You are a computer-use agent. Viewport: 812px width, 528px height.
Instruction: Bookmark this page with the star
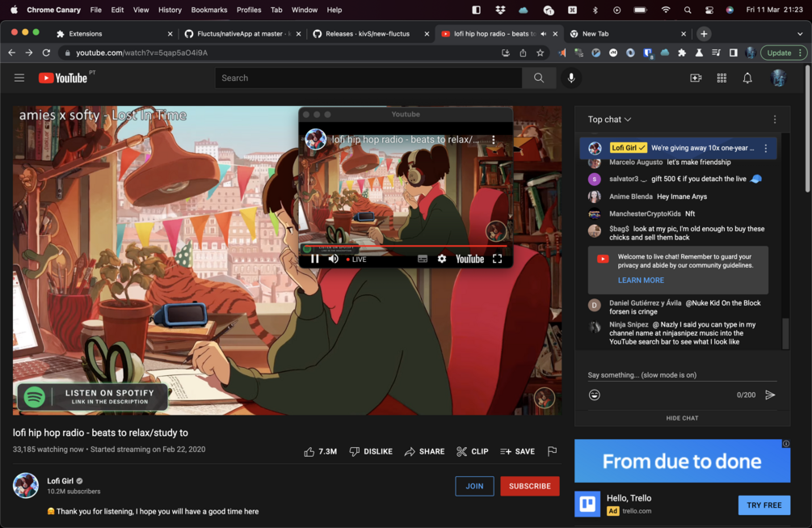[x=541, y=53]
